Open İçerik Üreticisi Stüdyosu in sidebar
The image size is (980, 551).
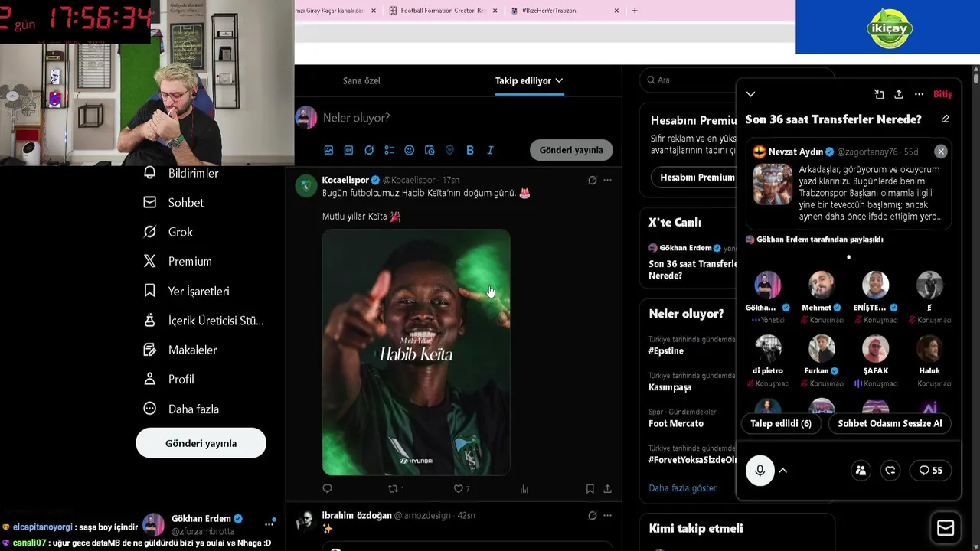[x=203, y=321]
